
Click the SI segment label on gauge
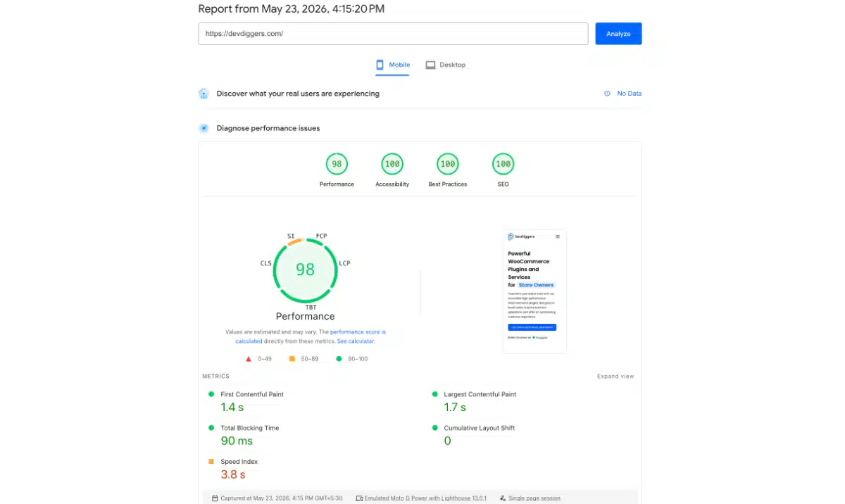(291, 236)
